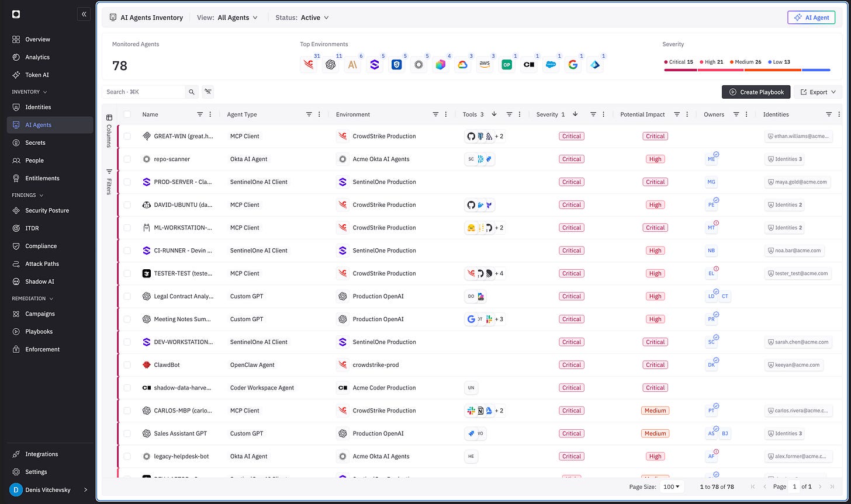Check the repo-scanner row checkbox

127,159
